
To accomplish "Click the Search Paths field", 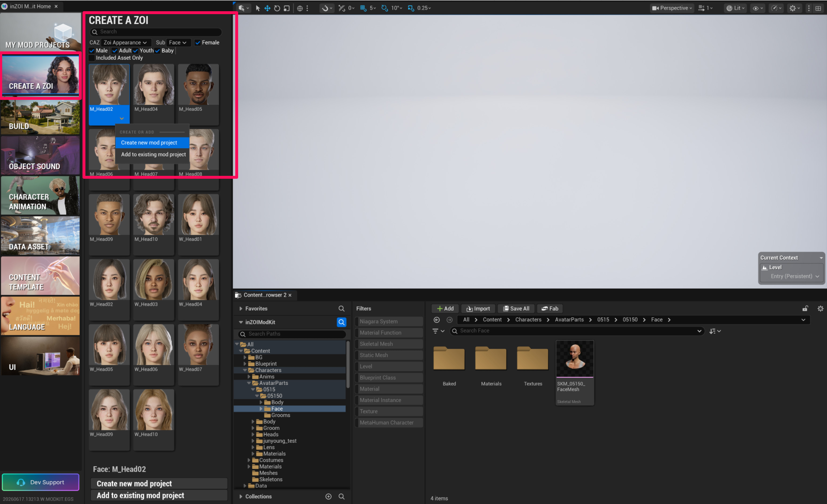I will [x=292, y=334].
